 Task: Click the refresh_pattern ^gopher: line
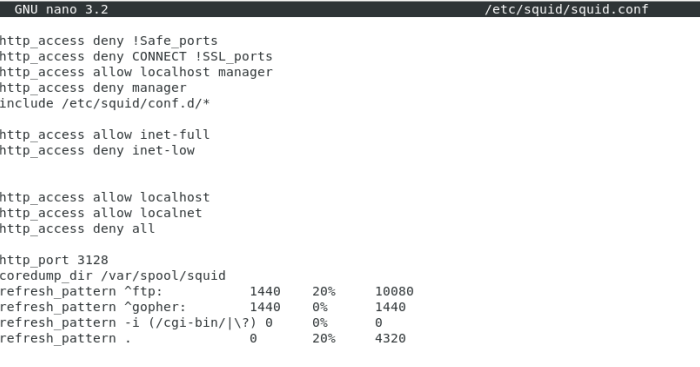click(x=203, y=307)
